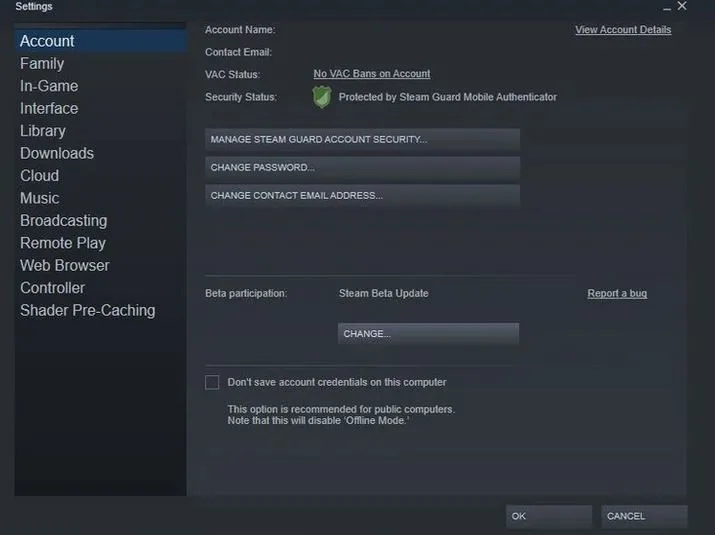The width and height of the screenshot is (715, 535).
Task: Select the Account settings category
Action: pyautogui.click(x=100, y=41)
